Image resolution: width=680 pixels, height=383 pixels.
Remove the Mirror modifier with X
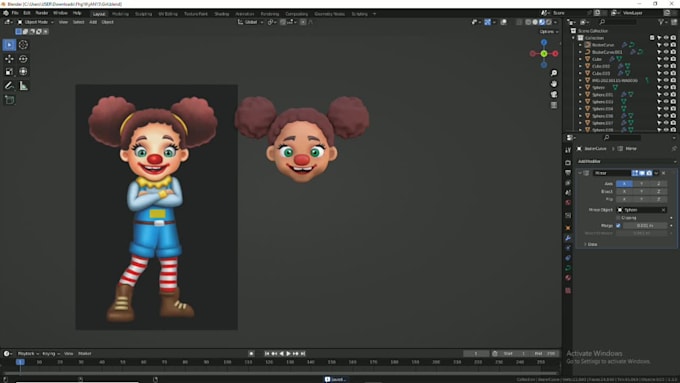[x=664, y=173]
